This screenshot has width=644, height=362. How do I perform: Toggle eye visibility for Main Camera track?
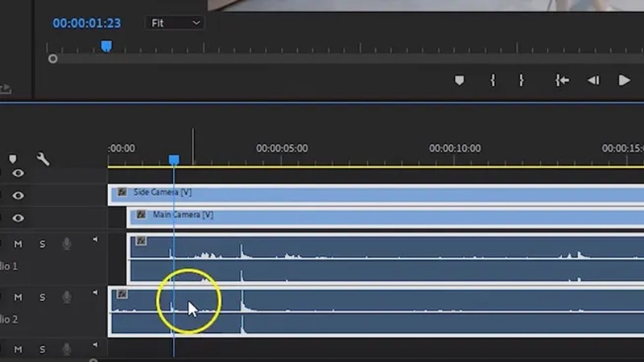(x=18, y=218)
